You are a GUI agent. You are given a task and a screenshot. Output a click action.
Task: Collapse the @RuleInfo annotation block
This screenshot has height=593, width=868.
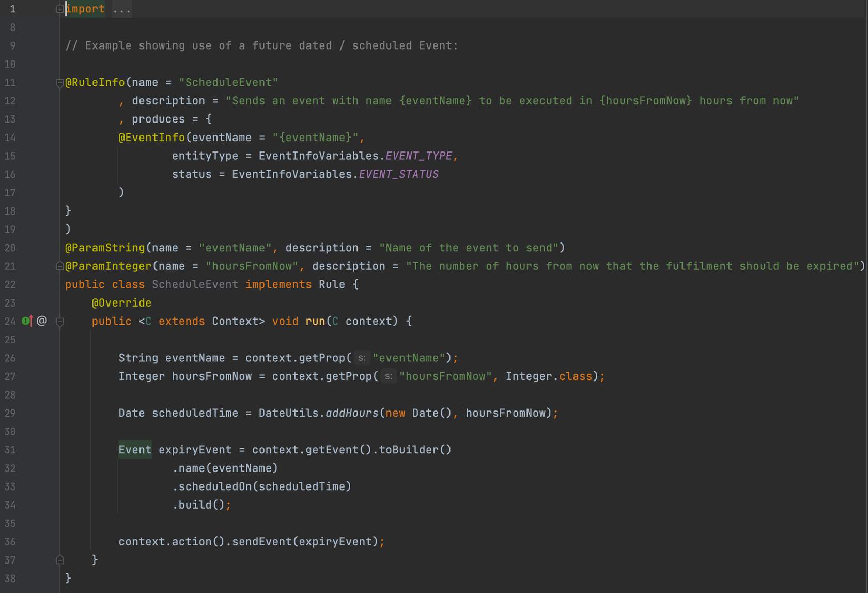60,83
